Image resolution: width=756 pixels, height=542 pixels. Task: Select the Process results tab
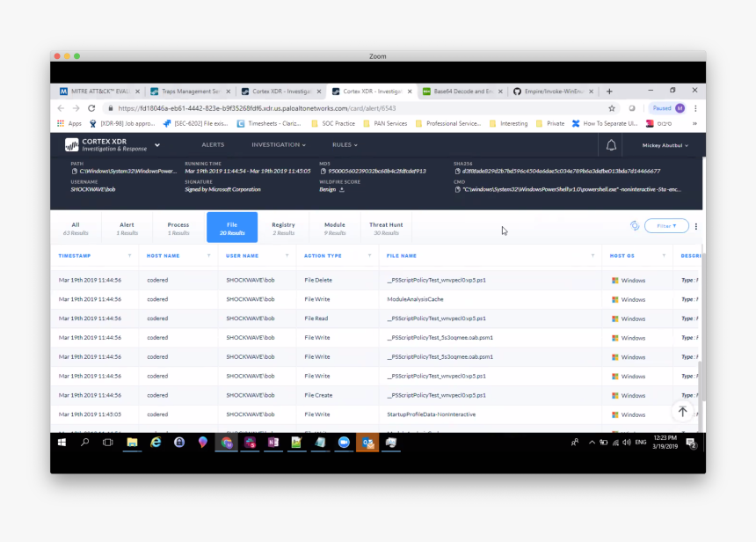click(x=178, y=228)
